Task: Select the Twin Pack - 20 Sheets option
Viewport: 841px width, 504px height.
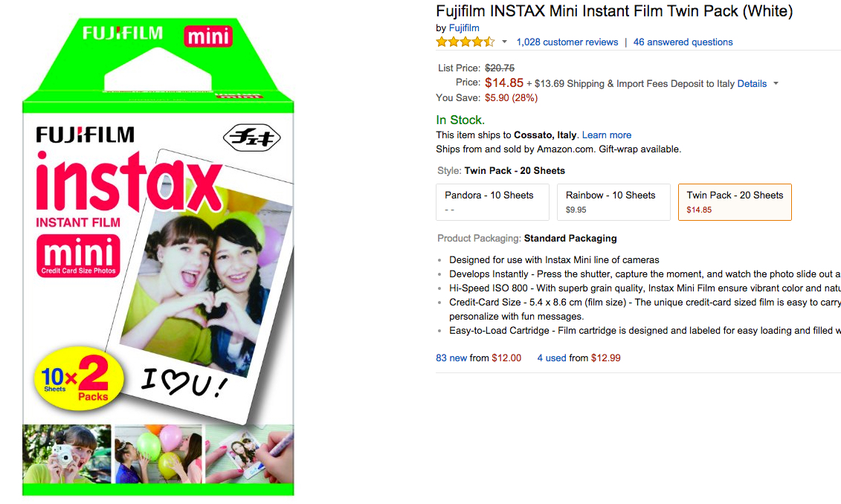Action: click(x=735, y=202)
